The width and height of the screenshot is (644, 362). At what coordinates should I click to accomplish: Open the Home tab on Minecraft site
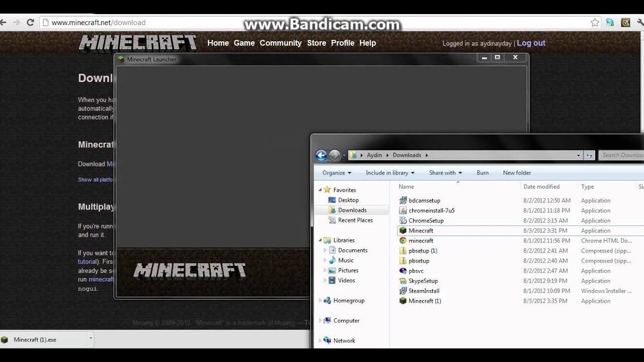coord(218,43)
